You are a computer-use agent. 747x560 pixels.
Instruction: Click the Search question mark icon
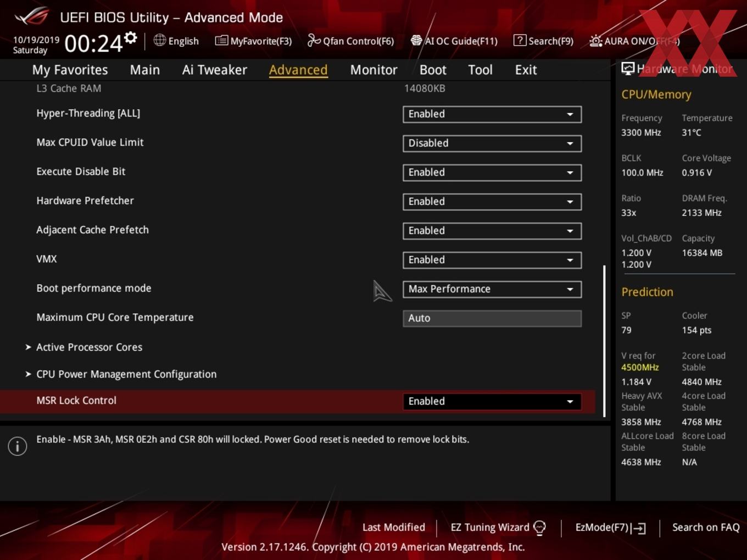click(520, 40)
